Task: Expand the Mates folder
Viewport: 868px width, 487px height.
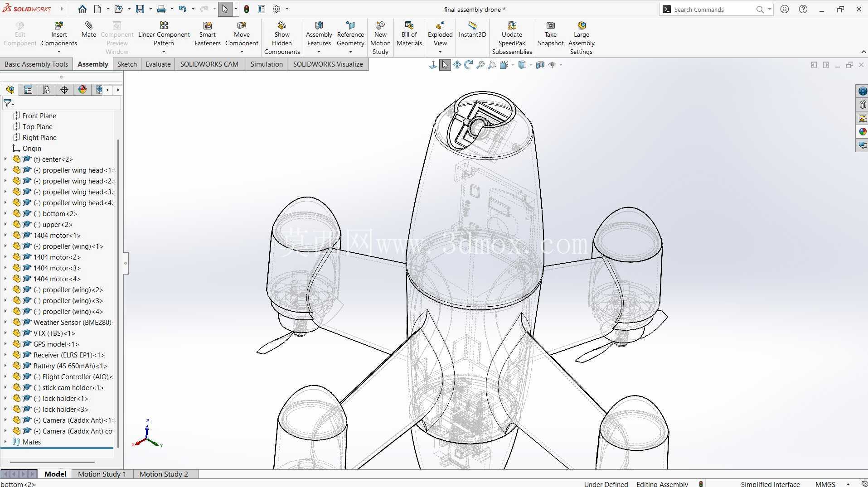Action: pyautogui.click(x=5, y=442)
